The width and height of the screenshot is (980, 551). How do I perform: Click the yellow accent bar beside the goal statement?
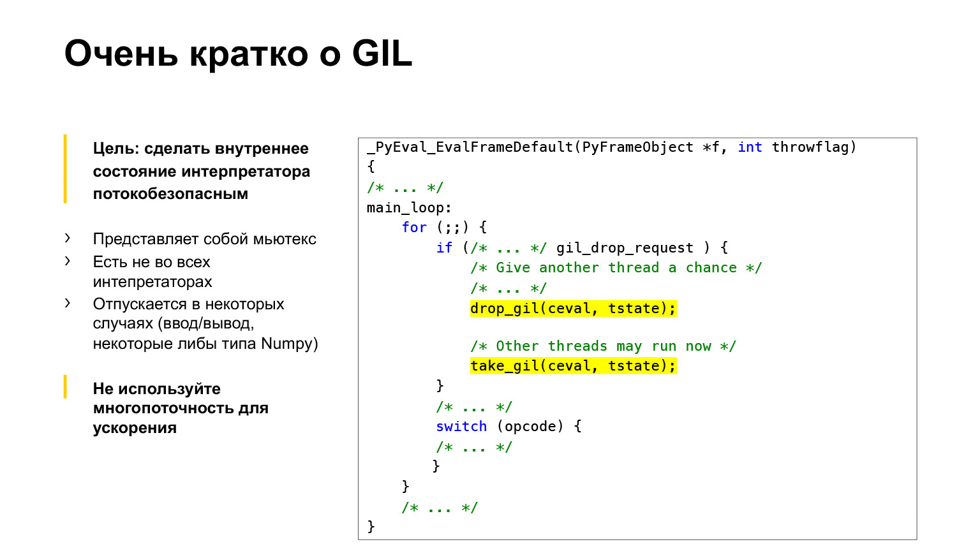(x=66, y=170)
